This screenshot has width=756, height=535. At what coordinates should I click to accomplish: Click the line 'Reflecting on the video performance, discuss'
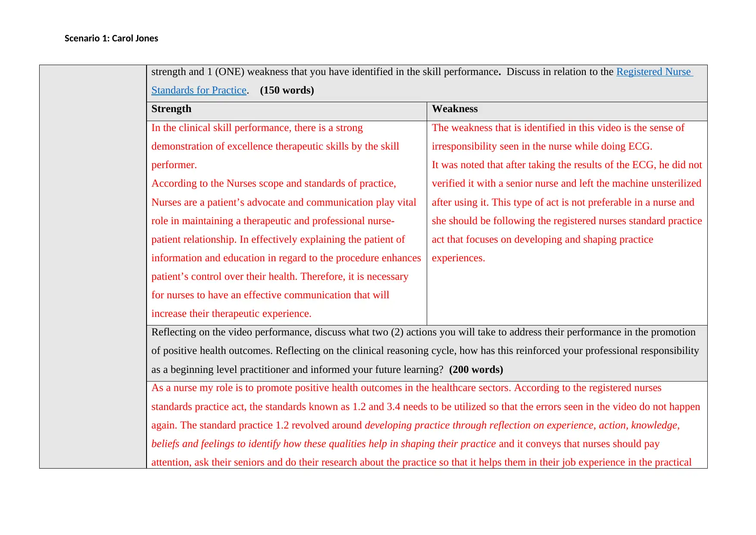[423, 332]
